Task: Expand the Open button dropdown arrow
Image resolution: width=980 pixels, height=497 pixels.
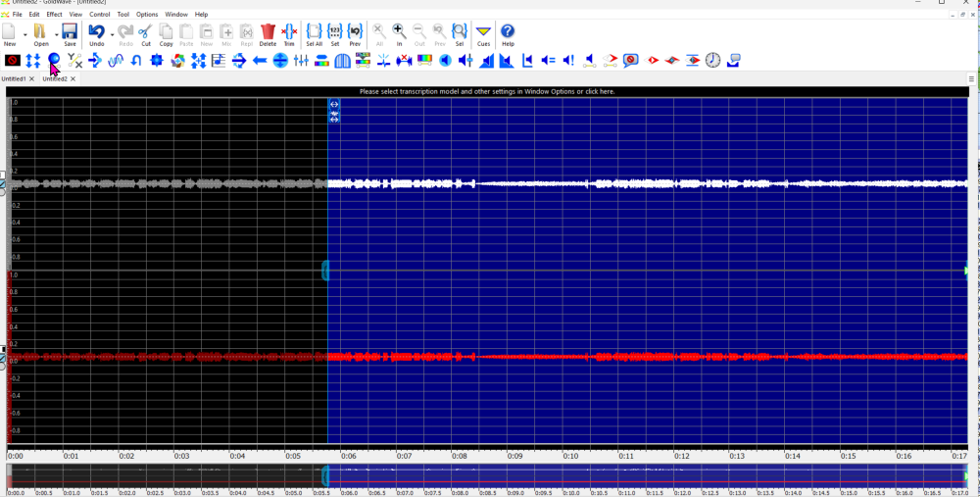Action: point(56,35)
